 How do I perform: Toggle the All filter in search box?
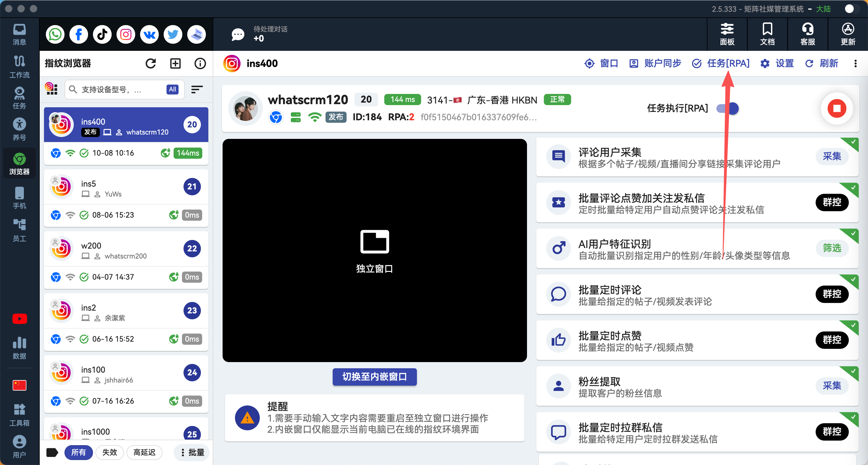(172, 89)
